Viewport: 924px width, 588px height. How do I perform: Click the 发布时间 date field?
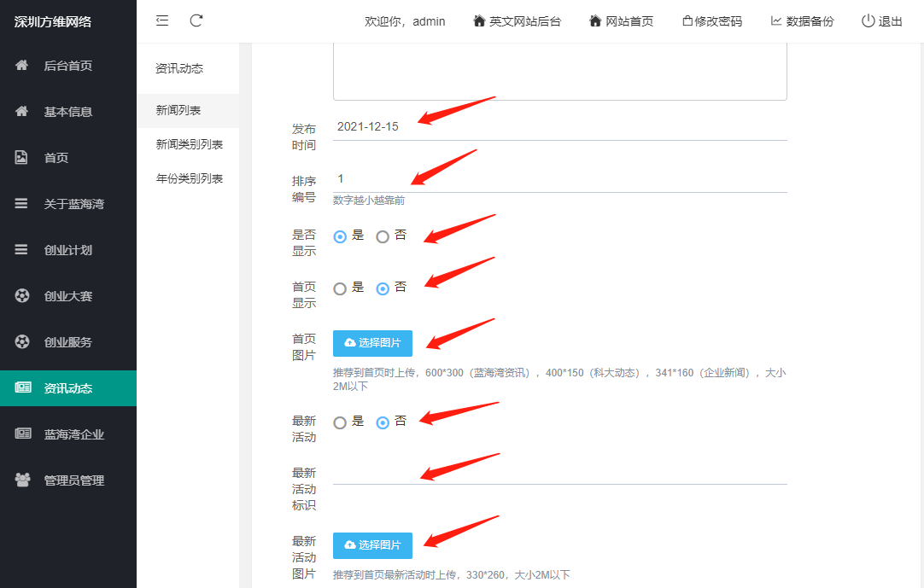[x=559, y=126]
